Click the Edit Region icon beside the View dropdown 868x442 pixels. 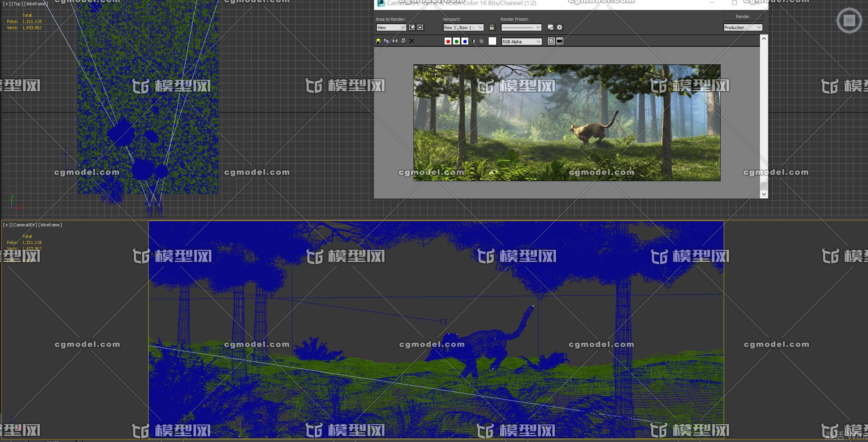(412, 27)
